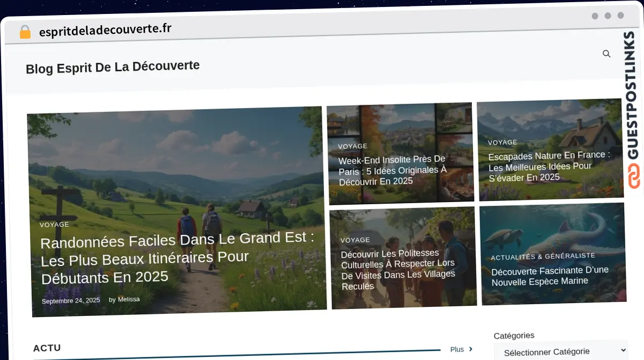Select Actualités & Généraliste category tag
Image resolution: width=644 pixels, height=360 pixels.
click(543, 257)
